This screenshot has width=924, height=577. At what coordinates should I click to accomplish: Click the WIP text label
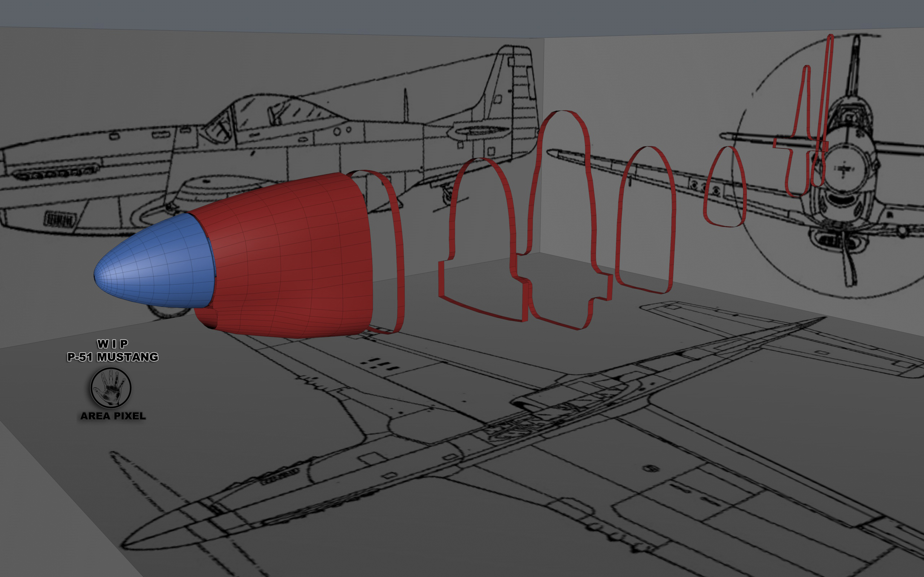pyautogui.click(x=113, y=344)
